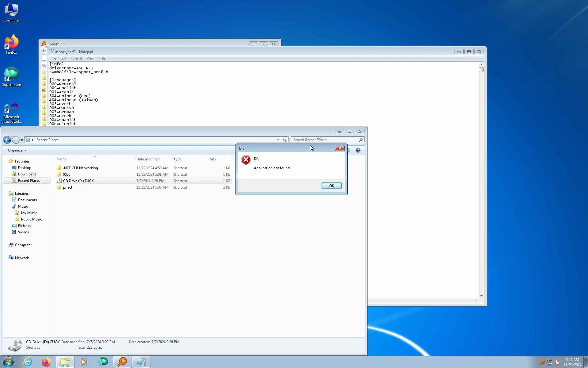This screenshot has width=588, height=368.
Task: Select Network in navigation pane
Action: 22,258
